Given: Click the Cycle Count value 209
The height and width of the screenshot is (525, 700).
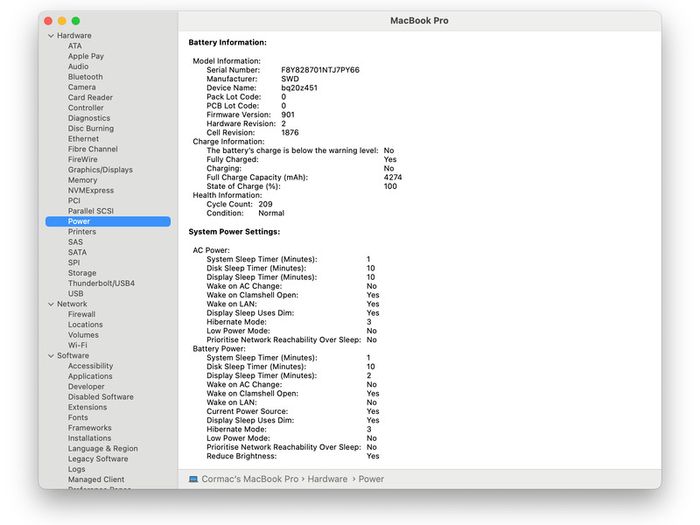Looking at the screenshot, I should pos(265,204).
